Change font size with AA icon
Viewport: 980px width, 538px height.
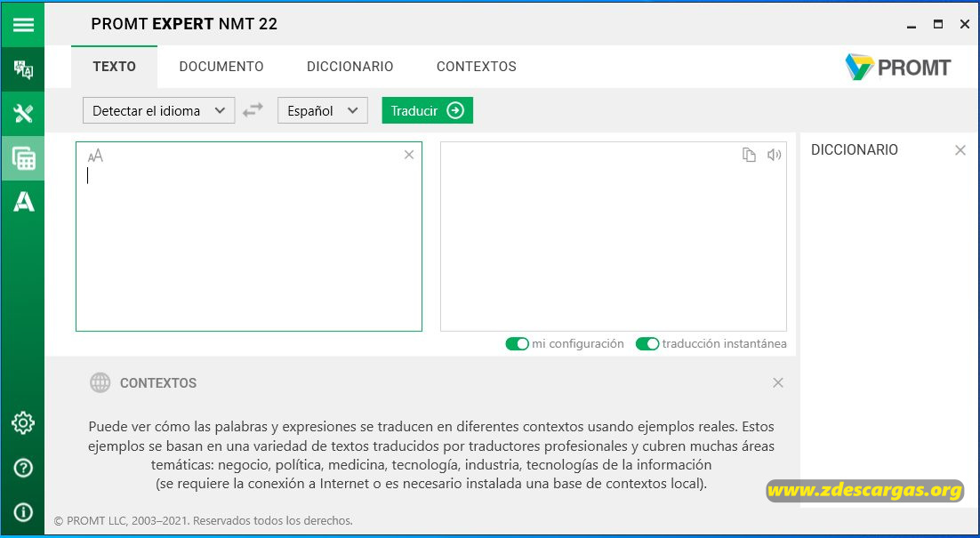click(95, 156)
